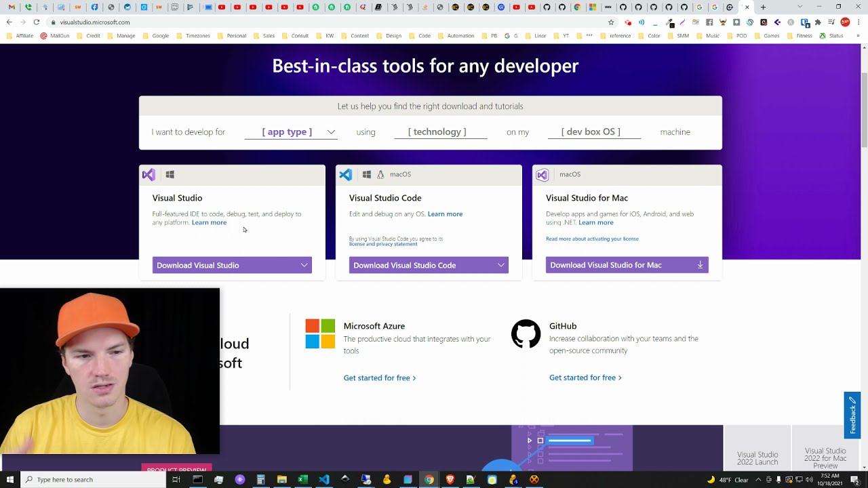This screenshot has height=488, width=868.
Task: Open the Chrome extensions puzzle icon
Action: tap(818, 22)
